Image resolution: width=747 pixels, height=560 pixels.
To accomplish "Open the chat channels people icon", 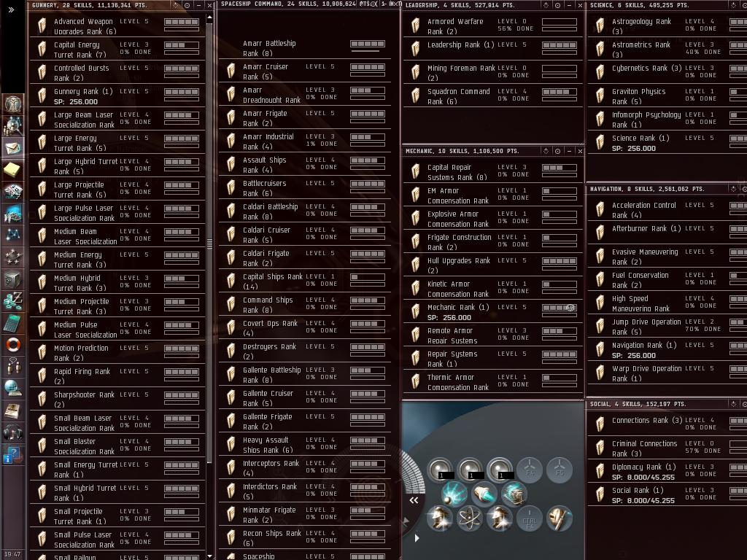I will click(x=13, y=367).
